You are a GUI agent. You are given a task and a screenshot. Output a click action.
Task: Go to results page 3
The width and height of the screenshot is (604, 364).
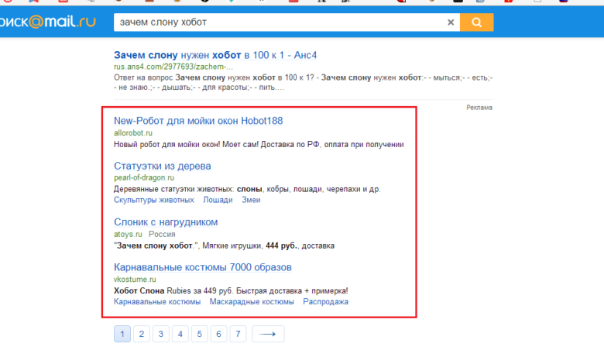click(x=160, y=334)
